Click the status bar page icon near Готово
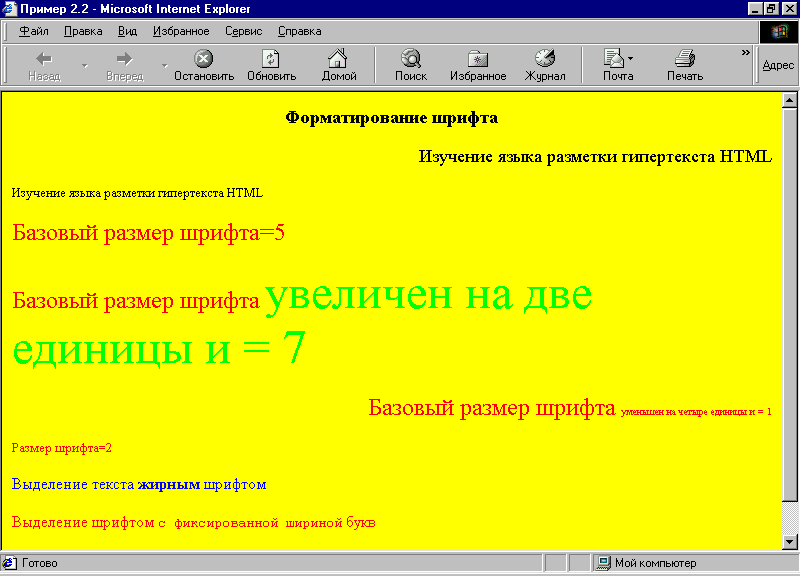 tap(10, 563)
